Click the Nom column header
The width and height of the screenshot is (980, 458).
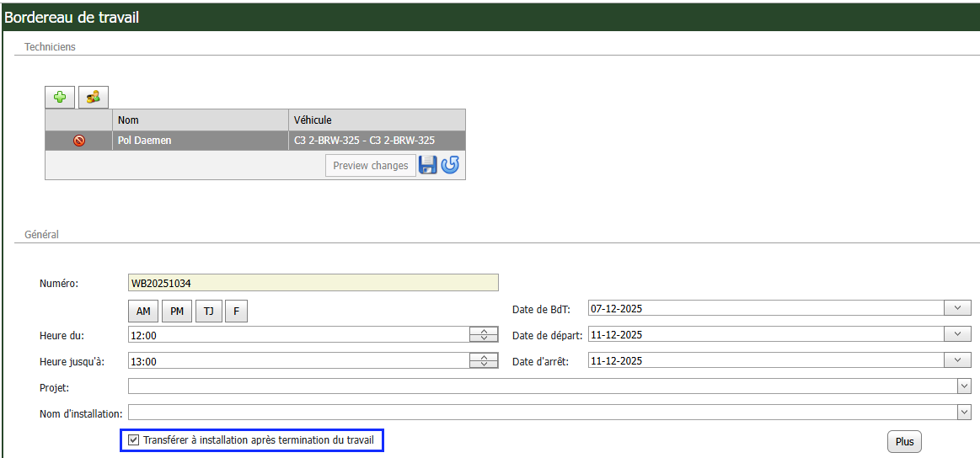click(x=201, y=120)
